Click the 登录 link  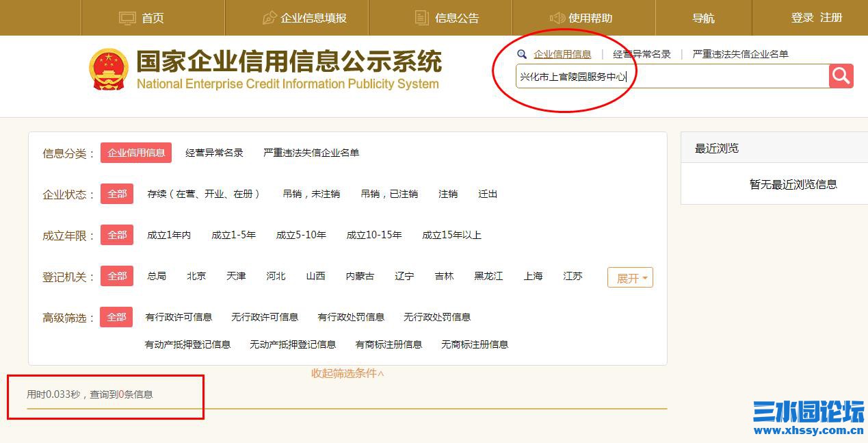point(802,18)
